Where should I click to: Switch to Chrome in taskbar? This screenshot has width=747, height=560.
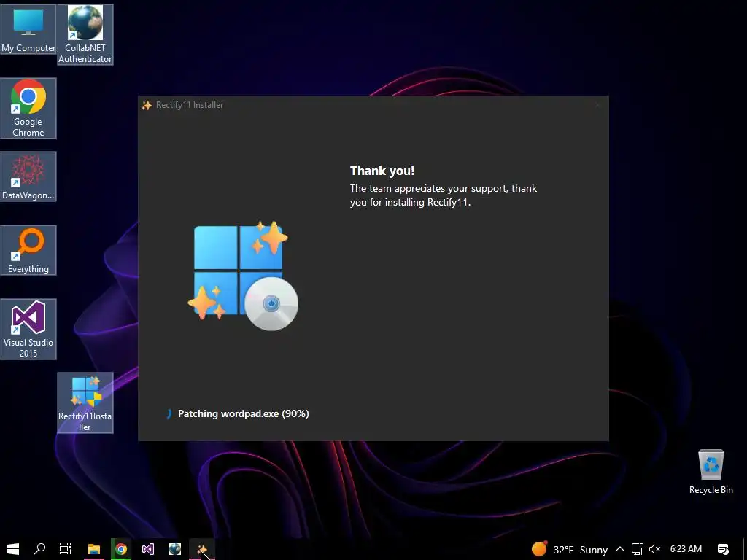pyautogui.click(x=121, y=549)
